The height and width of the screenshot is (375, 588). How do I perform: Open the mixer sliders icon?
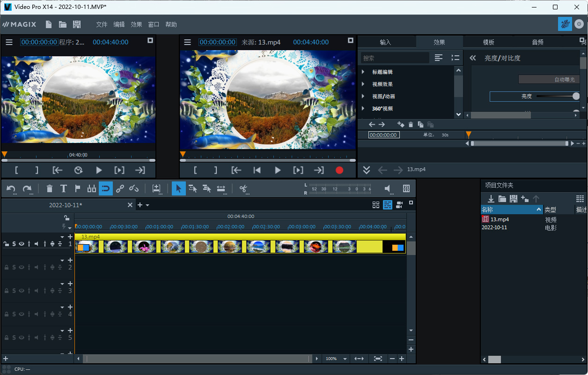(x=406, y=188)
